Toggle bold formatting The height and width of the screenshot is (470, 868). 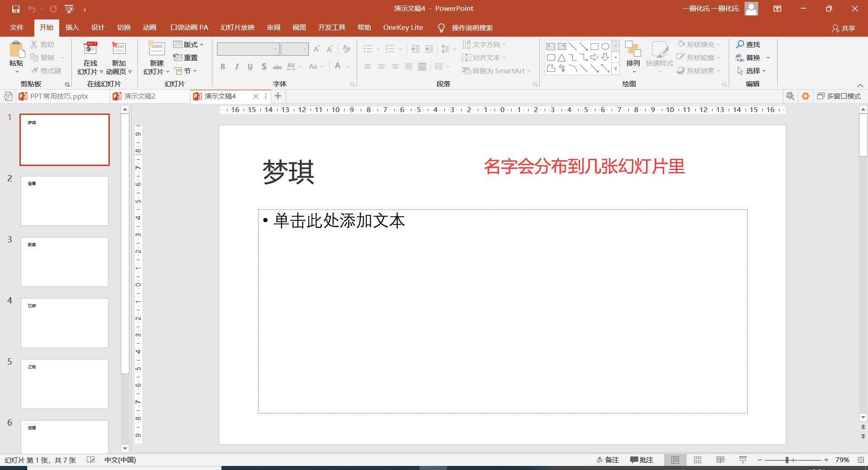coord(222,66)
